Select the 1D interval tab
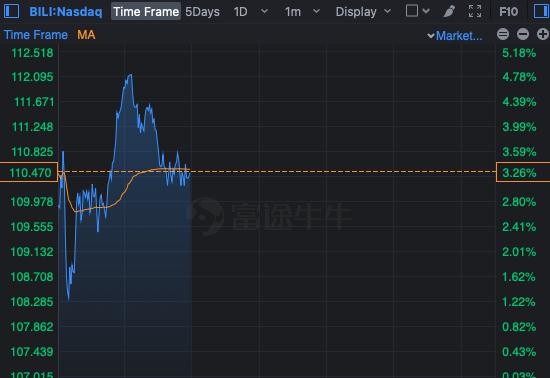The image size is (550, 378). 240,12
